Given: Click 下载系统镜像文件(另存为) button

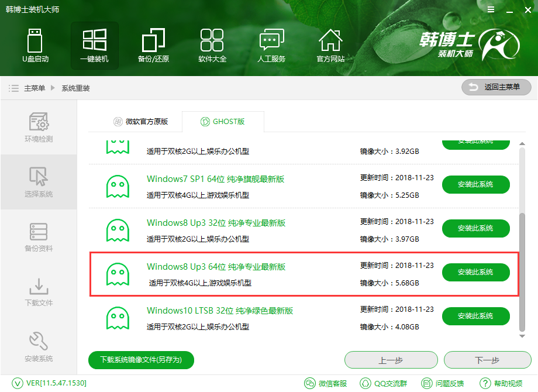Looking at the screenshot, I should [x=141, y=360].
